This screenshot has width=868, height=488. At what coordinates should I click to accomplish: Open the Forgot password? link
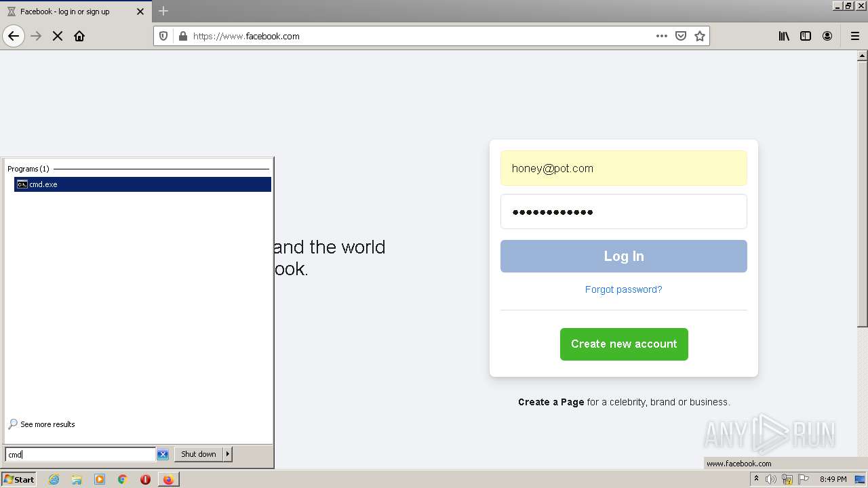point(623,289)
